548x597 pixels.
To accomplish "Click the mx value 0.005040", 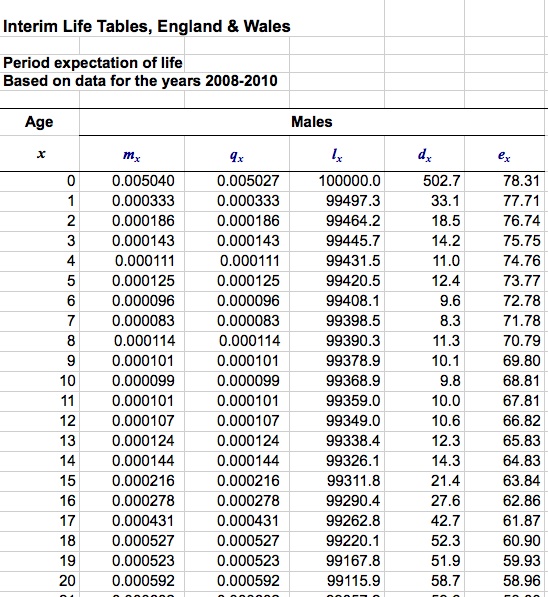I will [143, 180].
